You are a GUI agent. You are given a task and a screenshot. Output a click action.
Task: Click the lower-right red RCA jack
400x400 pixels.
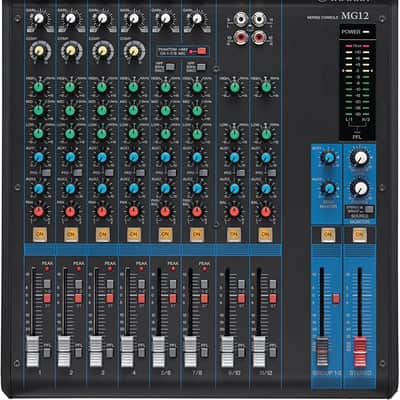pos(259,36)
